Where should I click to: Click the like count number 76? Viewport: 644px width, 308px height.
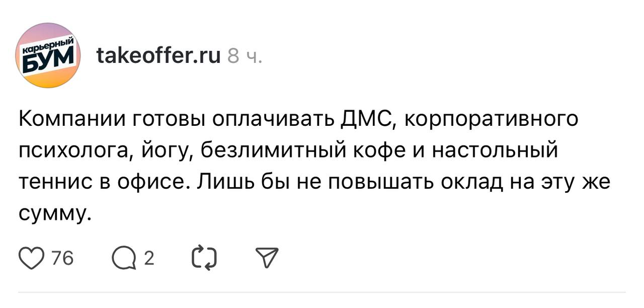63,259
